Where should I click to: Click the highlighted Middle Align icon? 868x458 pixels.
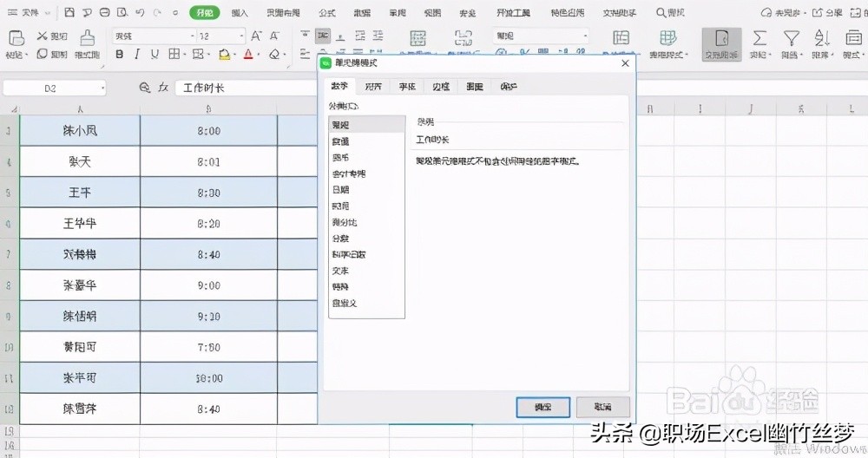[x=323, y=36]
